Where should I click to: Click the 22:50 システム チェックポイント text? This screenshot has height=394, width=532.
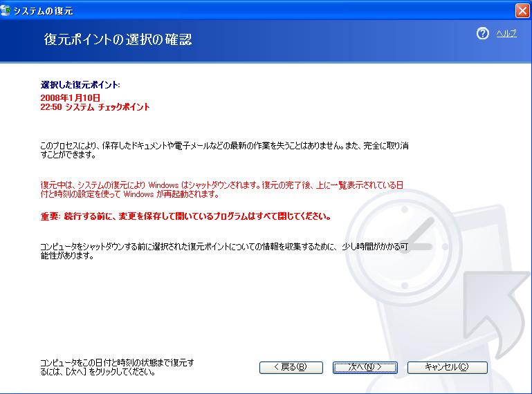95,107
